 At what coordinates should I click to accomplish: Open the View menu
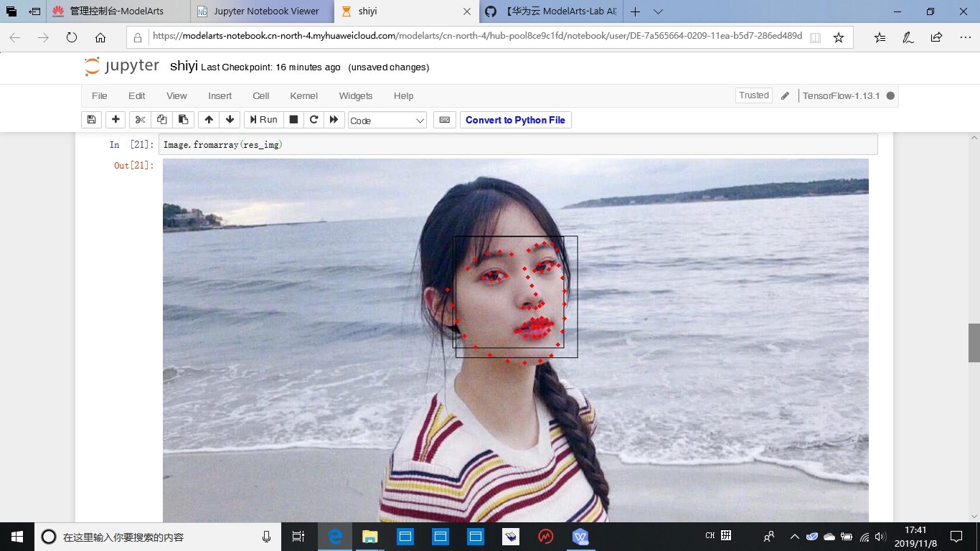pyautogui.click(x=176, y=95)
